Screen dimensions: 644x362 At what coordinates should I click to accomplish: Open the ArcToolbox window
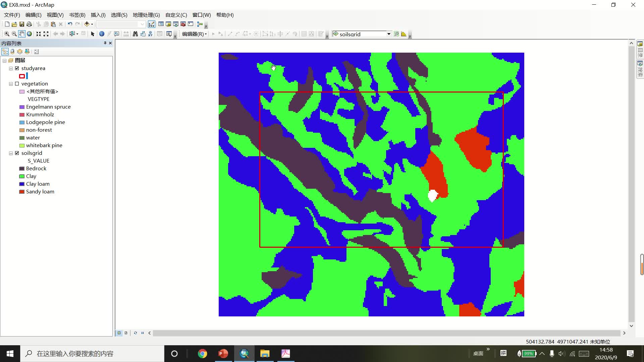click(x=183, y=24)
